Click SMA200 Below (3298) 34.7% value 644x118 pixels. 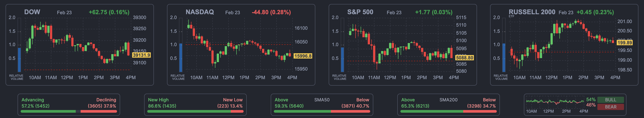pyautogui.click(x=481, y=106)
